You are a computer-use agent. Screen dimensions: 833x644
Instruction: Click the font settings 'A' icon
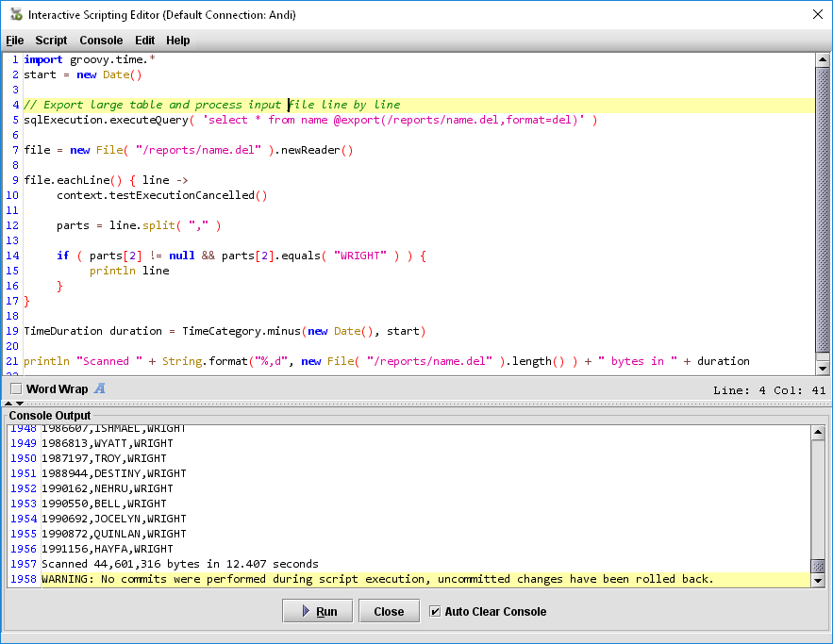(100, 388)
